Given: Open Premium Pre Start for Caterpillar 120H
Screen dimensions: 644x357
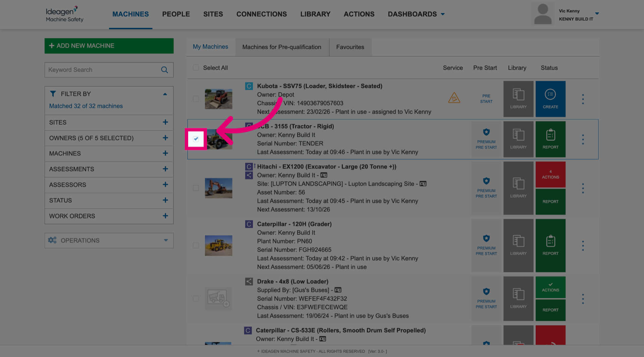Looking at the screenshot, I should (486, 246).
